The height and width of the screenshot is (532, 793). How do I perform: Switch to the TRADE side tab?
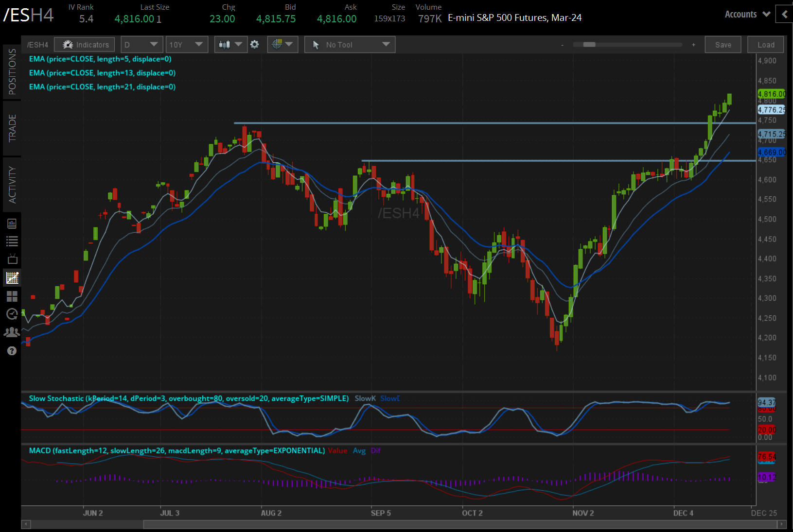click(12, 128)
